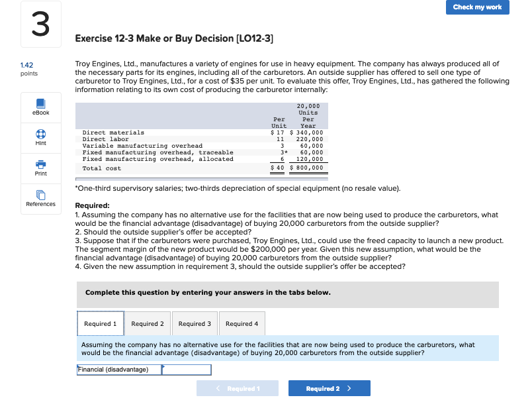Click Variable manufacturing overhead row label

142,146
